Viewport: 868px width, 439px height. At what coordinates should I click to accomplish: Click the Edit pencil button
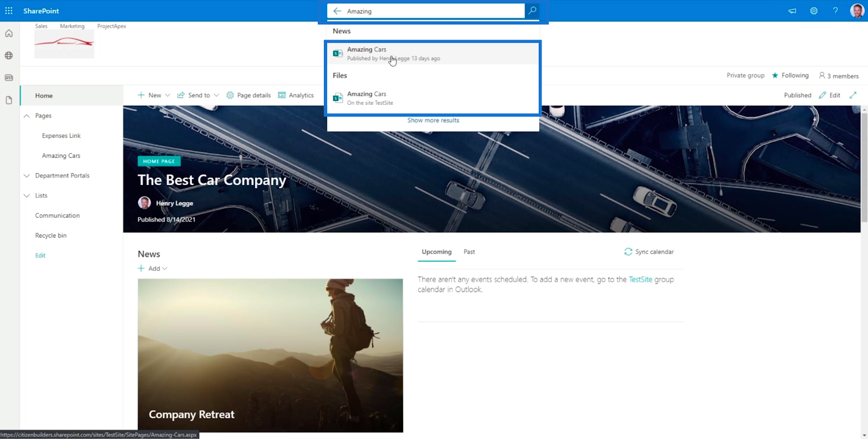click(829, 95)
